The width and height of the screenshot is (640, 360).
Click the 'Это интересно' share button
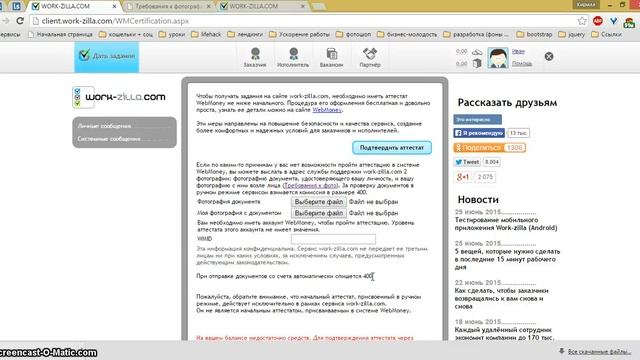coord(478,120)
